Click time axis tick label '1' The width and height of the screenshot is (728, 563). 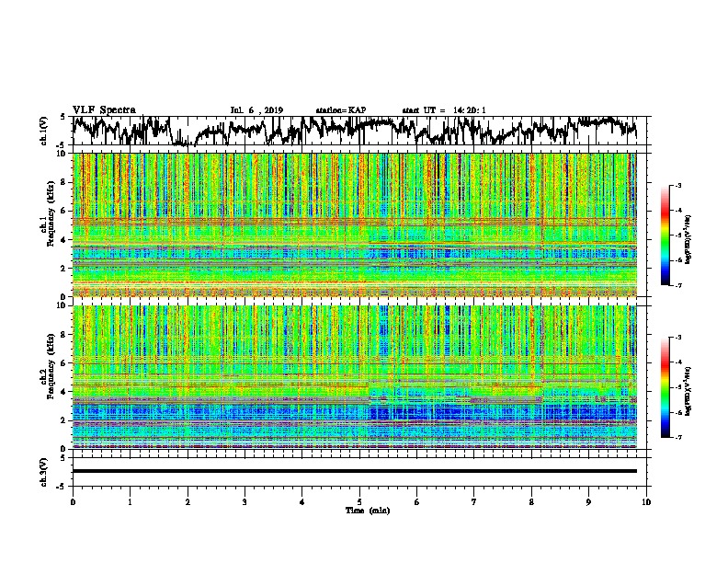tap(130, 502)
